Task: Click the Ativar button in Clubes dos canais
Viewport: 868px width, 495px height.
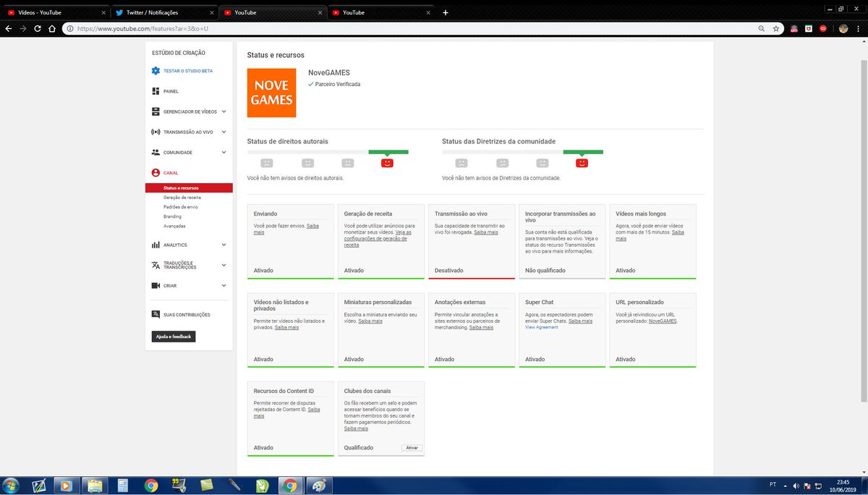Action: tap(412, 448)
